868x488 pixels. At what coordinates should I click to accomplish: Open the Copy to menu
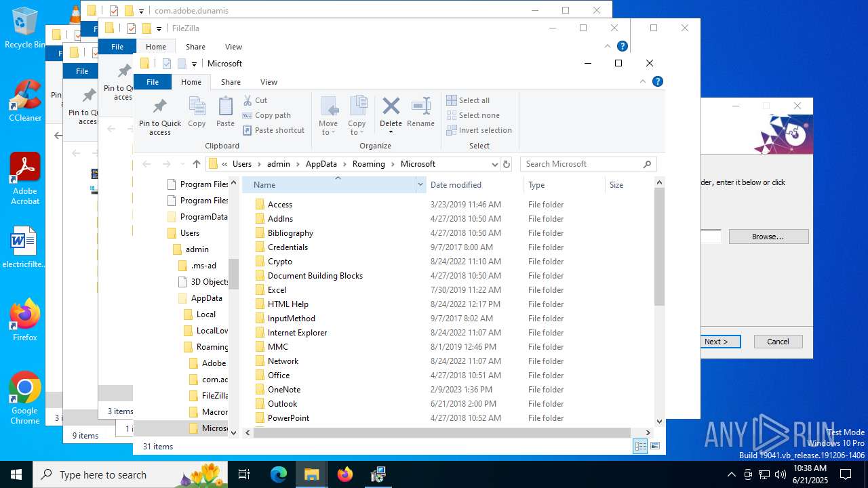click(357, 116)
